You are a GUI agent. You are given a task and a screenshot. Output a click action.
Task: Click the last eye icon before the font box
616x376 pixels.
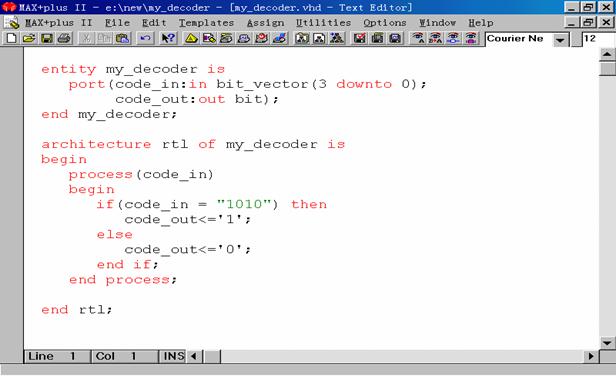click(x=471, y=38)
